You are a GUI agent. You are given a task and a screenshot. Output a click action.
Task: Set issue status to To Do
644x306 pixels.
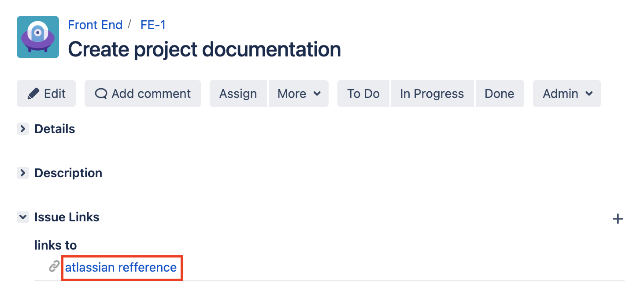point(363,93)
